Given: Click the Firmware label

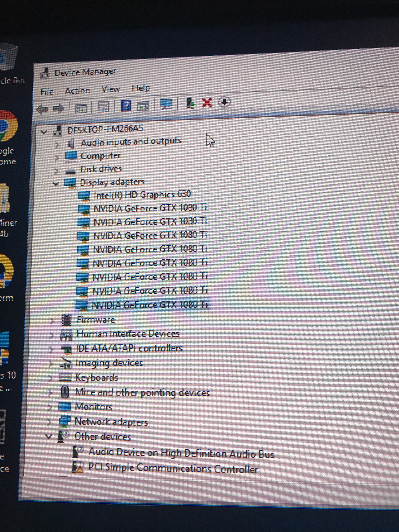Looking at the screenshot, I should (x=96, y=320).
